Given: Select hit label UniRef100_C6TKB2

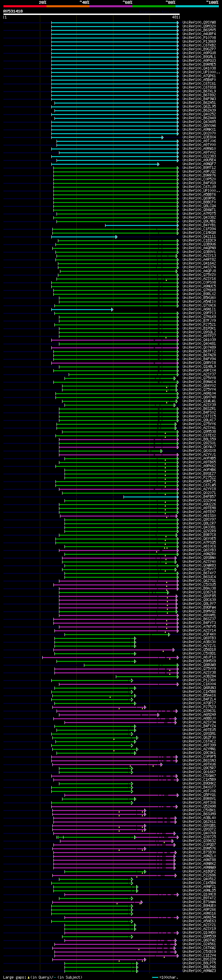Looking at the screenshot, I should [199, 45].
